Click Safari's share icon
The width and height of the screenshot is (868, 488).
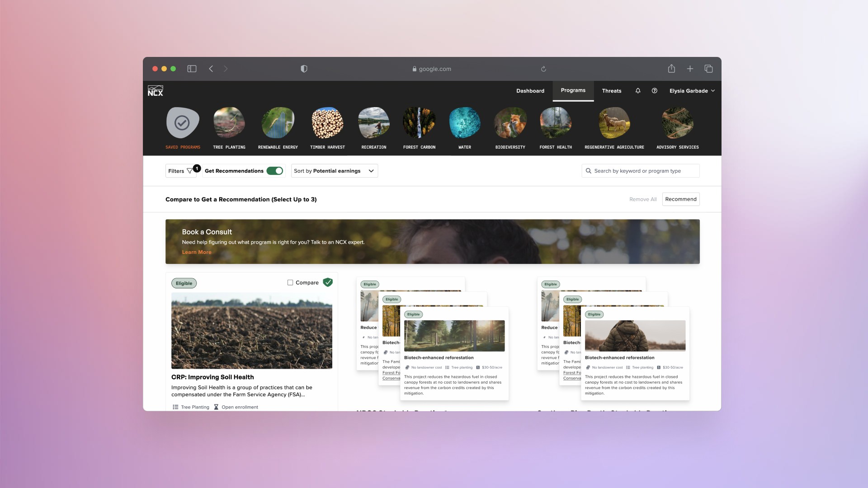point(671,69)
